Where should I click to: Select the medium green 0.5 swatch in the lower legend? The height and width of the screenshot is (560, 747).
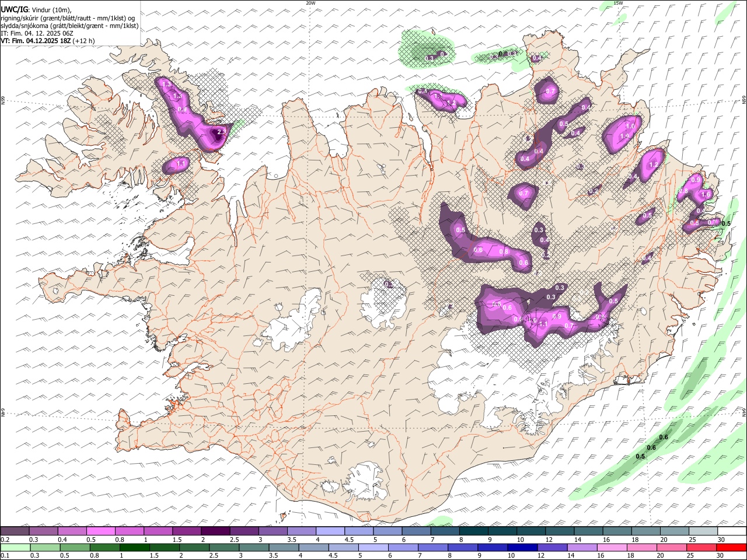[x=75, y=547]
